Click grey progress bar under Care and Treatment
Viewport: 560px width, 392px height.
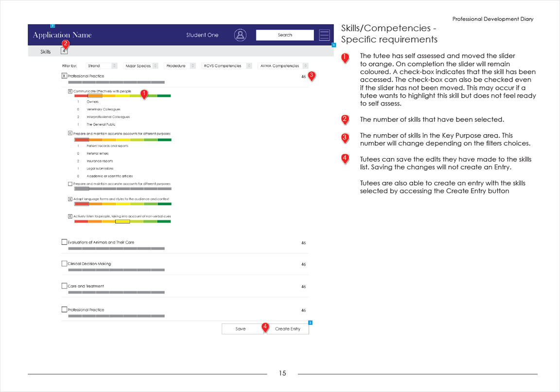(x=117, y=292)
